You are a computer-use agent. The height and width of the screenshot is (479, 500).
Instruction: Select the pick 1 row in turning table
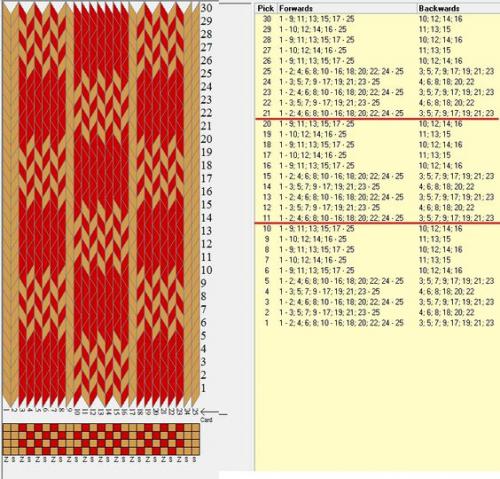[378, 323]
